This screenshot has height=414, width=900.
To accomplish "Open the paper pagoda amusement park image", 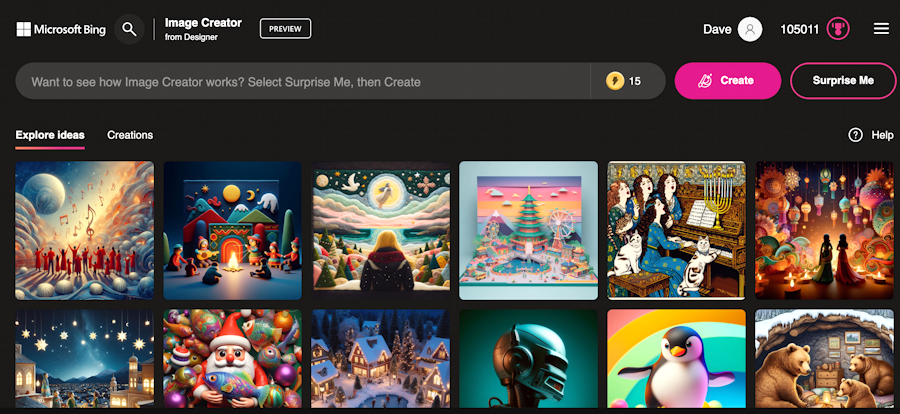I will [529, 230].
